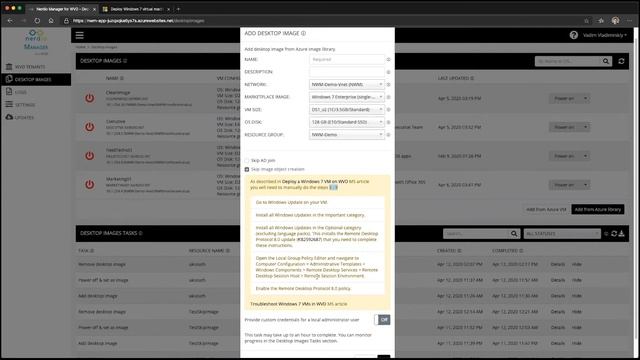This screenshot has height=360, width=640.
Task: Click the desktop images search magnifier icon
Action: tap(606, 61)
